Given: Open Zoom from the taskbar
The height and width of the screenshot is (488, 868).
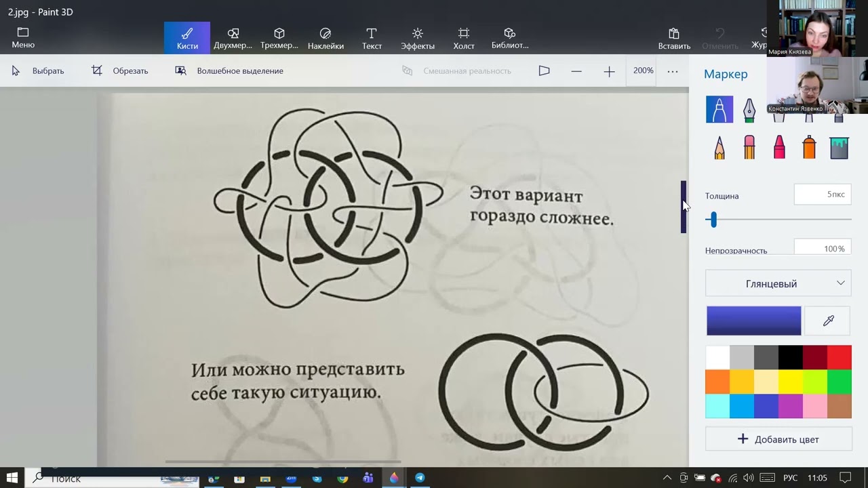Looking at the screenshot, I should click(291, 478).
